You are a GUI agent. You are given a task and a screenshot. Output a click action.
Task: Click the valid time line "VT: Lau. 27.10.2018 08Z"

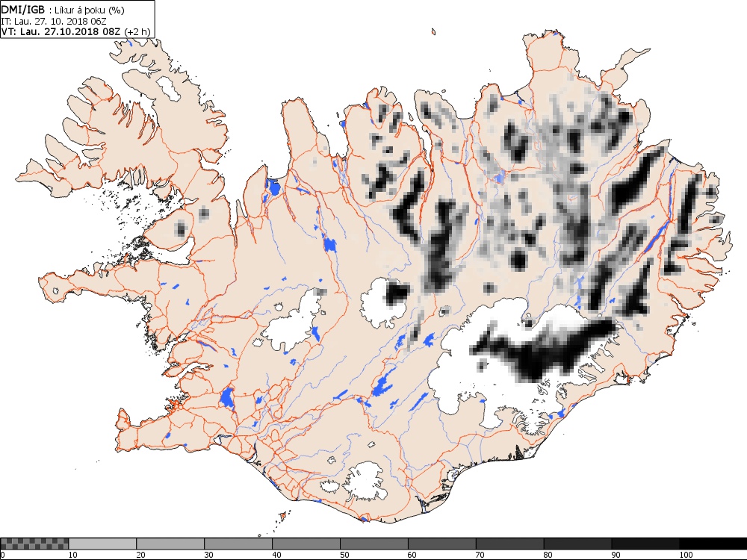point(61,32)
